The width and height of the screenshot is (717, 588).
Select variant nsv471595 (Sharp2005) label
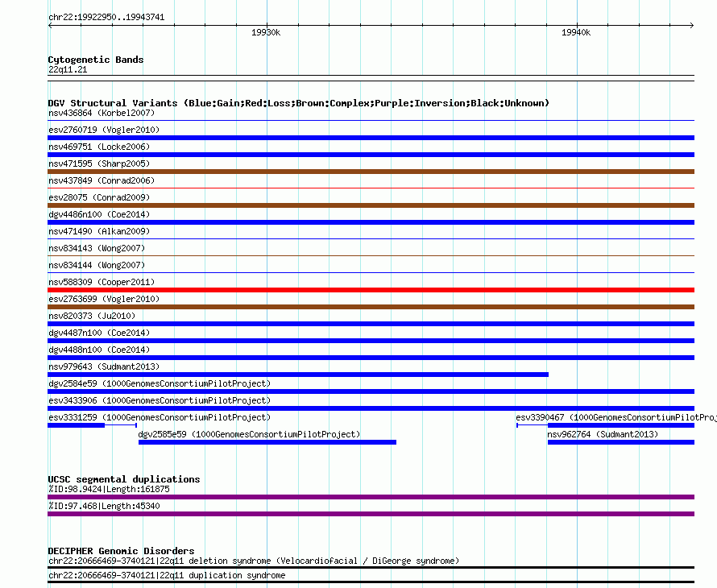(99, 164)
